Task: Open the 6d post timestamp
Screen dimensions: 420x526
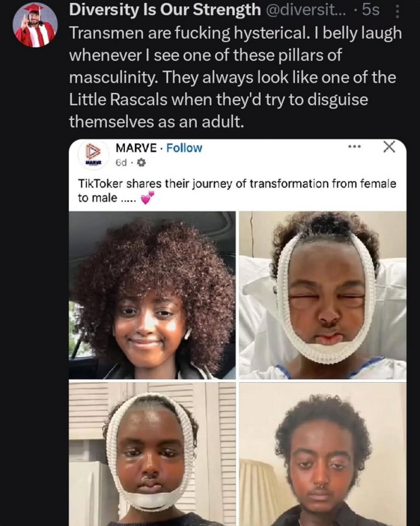Action: pyautogui.click(x=121, y=163)
